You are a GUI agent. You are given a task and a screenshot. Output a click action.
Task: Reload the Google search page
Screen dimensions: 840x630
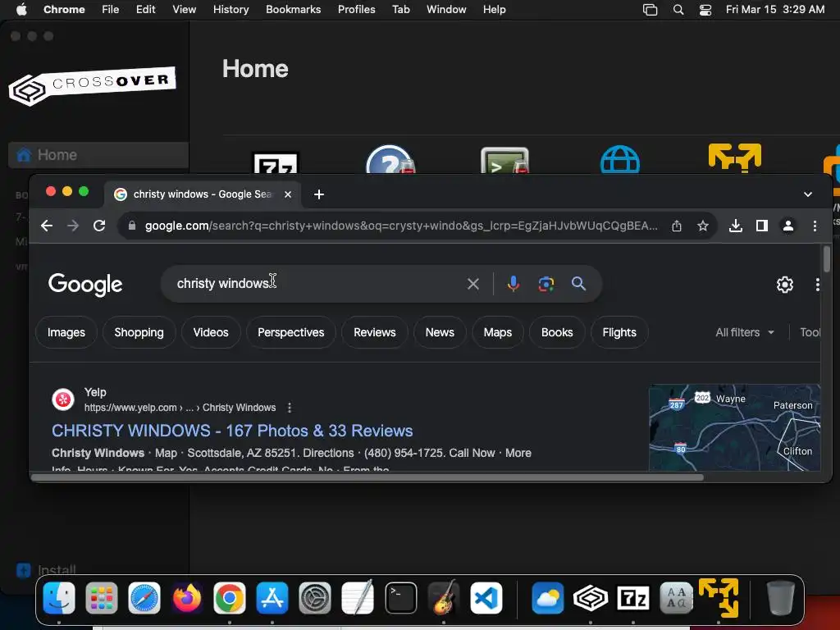point(99,226)
